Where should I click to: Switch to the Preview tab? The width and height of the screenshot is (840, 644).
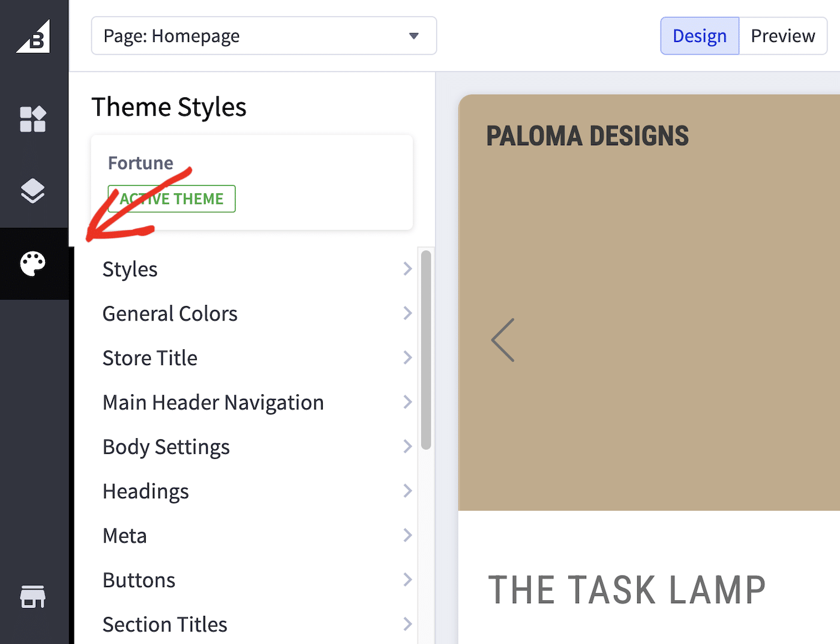(783, 35)
